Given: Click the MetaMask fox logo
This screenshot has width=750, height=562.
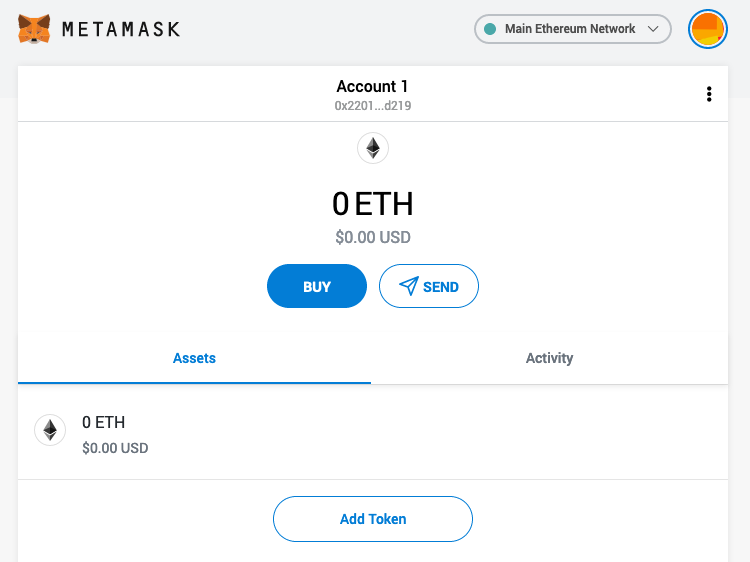Looking at the screenshot, I should (x=34, y=29).
